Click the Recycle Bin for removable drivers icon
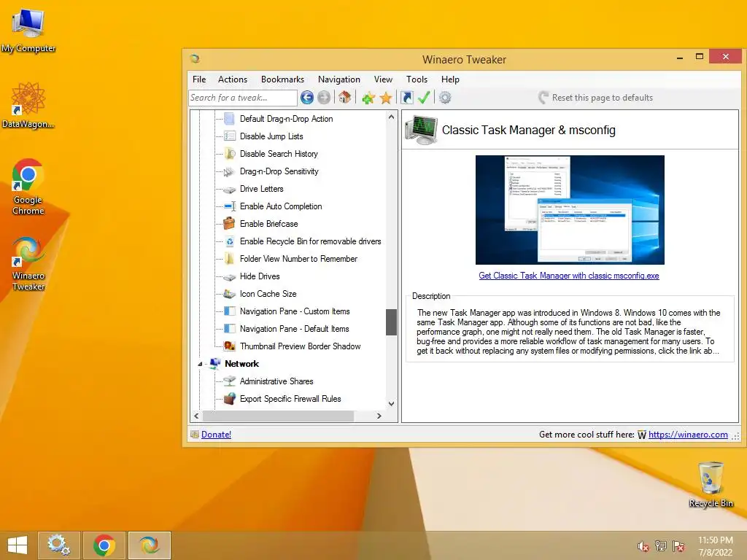The height and width of the screenshot is (560, 747). (229, 241)
